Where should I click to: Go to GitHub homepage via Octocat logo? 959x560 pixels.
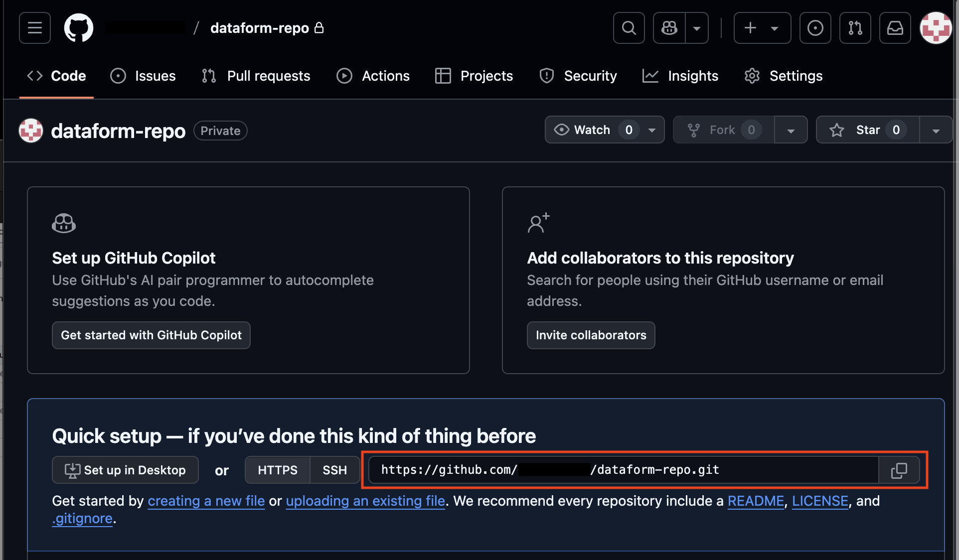point(79,28)
